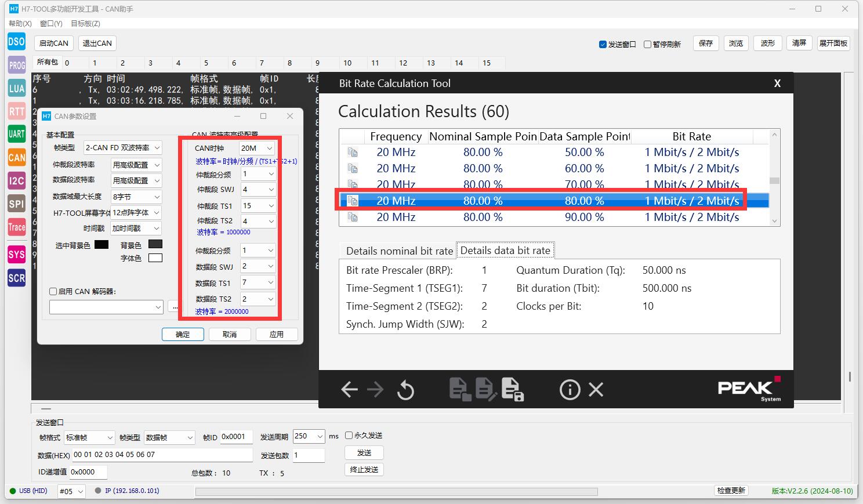Image resolution: width=863 pixels, height=504 pixels.
Task: Open the 窗口(Y) menu
Action: tap(51, 23)
